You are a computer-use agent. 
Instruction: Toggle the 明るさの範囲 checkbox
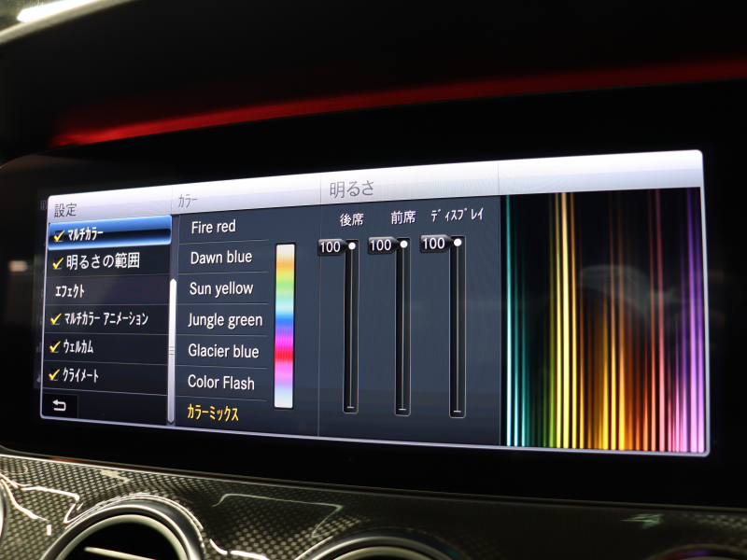pyautogui.click(x=58, y=263)
